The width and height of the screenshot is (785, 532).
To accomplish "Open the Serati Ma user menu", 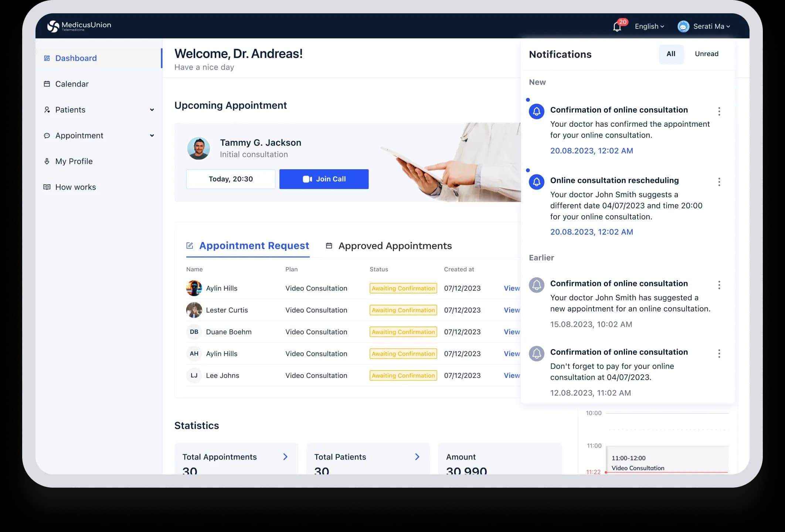I will [704, 26].
